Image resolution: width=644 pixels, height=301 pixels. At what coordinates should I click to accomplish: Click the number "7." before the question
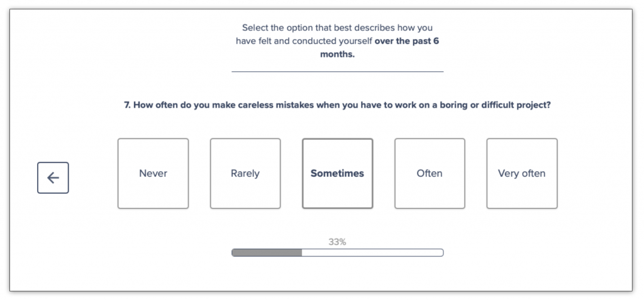128,105
